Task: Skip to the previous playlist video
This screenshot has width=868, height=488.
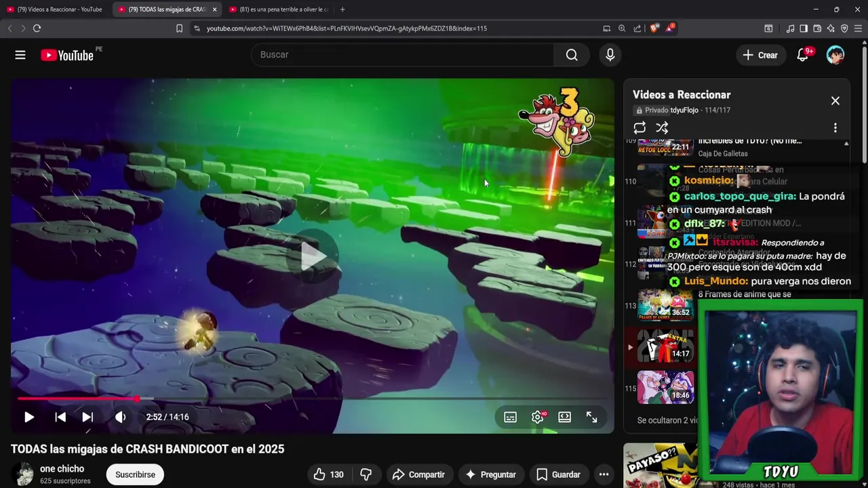Action: (60, 417)
